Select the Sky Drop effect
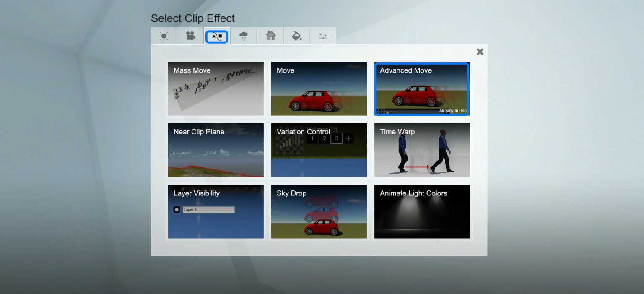 click(x=319, y=211)
